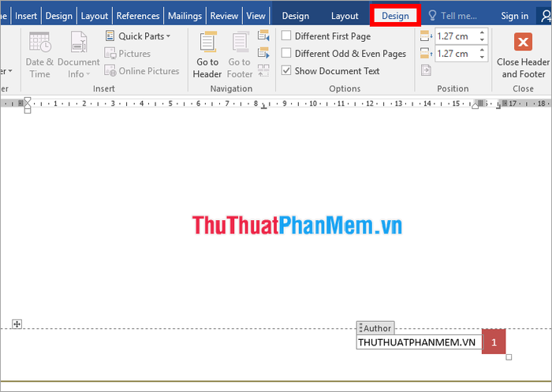Edit the Footer from Bottom 1.27 cm field

click(x=457, y=54)
